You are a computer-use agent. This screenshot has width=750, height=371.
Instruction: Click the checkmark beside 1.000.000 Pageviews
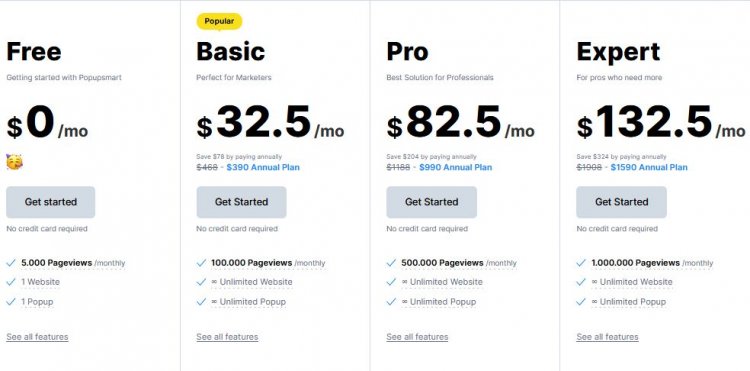click(581, 263)
